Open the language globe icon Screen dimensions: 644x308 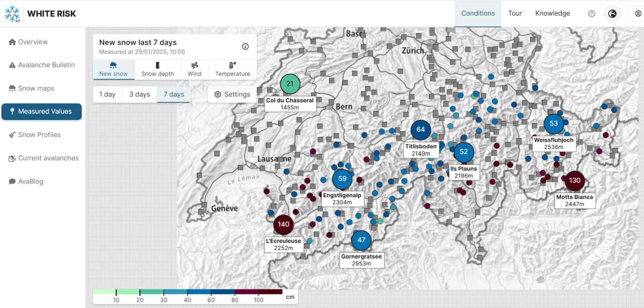coord(612,14)
